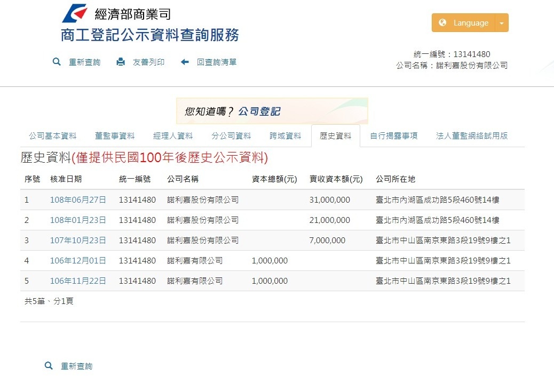
Task: Click the 共5筆、分1頁 record count text
Action: [49, 301]
